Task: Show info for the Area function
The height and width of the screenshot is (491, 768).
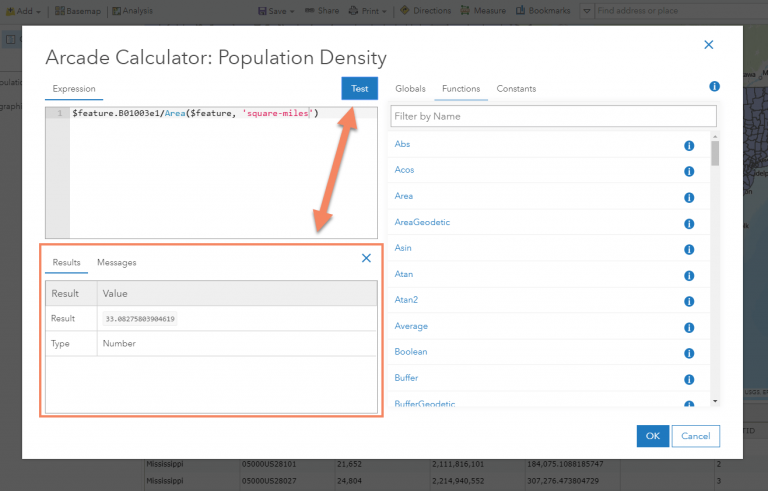Action: [689, 197]
